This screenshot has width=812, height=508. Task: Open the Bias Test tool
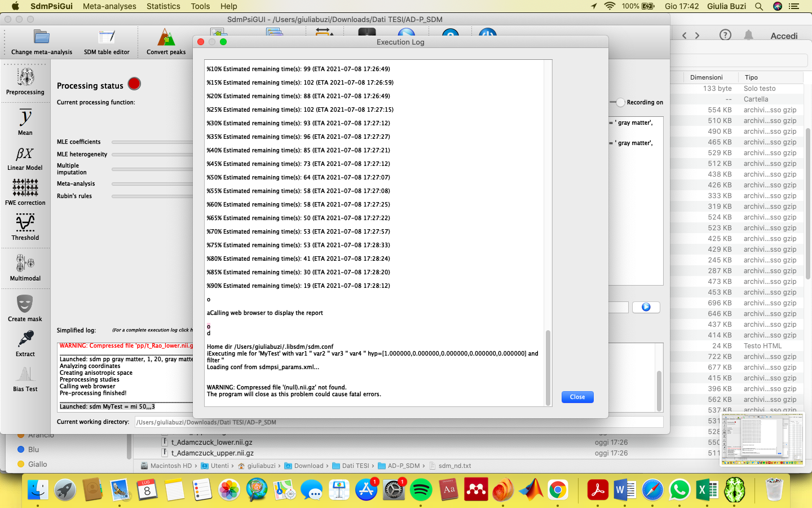coord(25,378)
